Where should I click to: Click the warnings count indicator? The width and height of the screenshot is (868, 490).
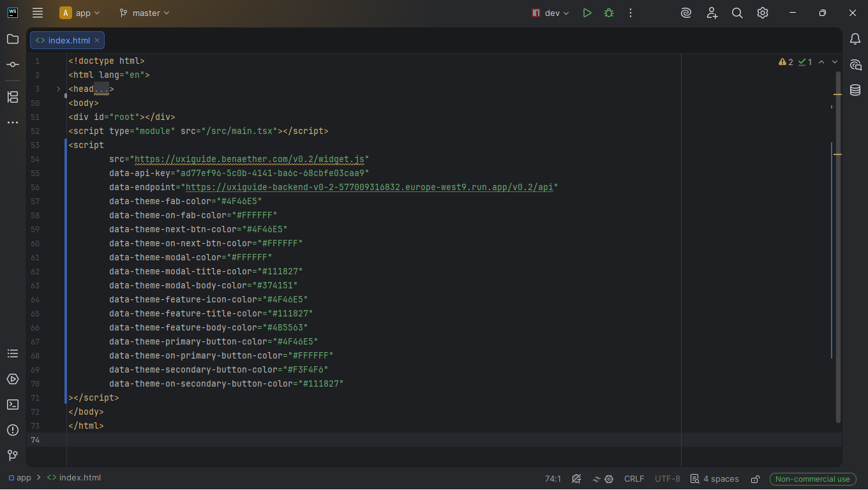pyautogui.click(x=786, y=62)
